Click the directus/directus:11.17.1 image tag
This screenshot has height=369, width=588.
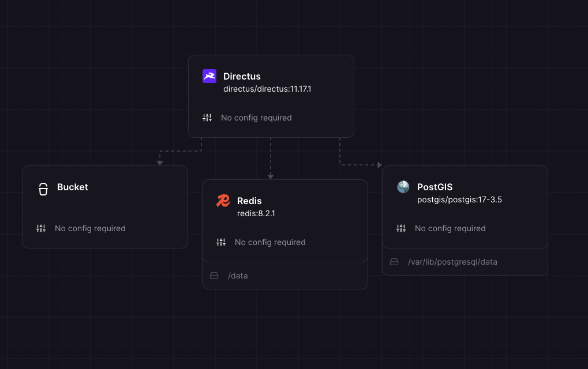coord(268,89)
